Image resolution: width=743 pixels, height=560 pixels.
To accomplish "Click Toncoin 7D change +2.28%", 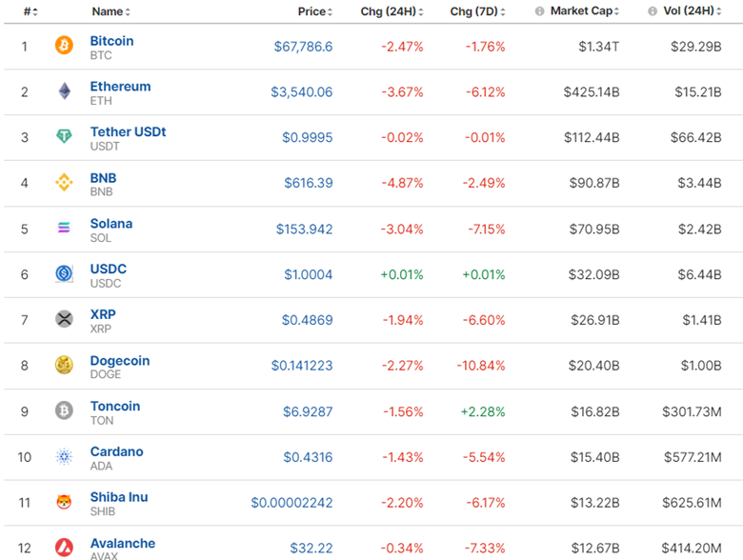I will [483, 411].
